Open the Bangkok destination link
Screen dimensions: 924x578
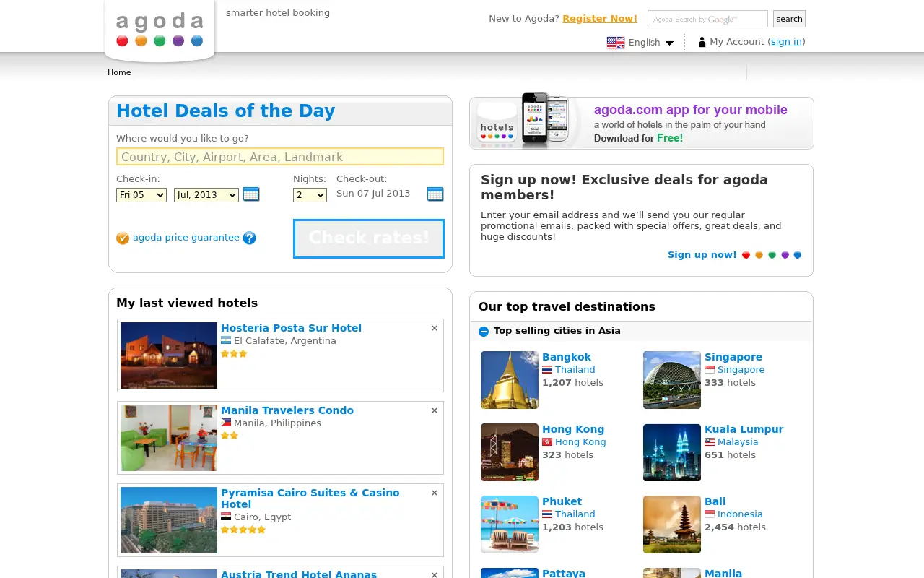567,357
